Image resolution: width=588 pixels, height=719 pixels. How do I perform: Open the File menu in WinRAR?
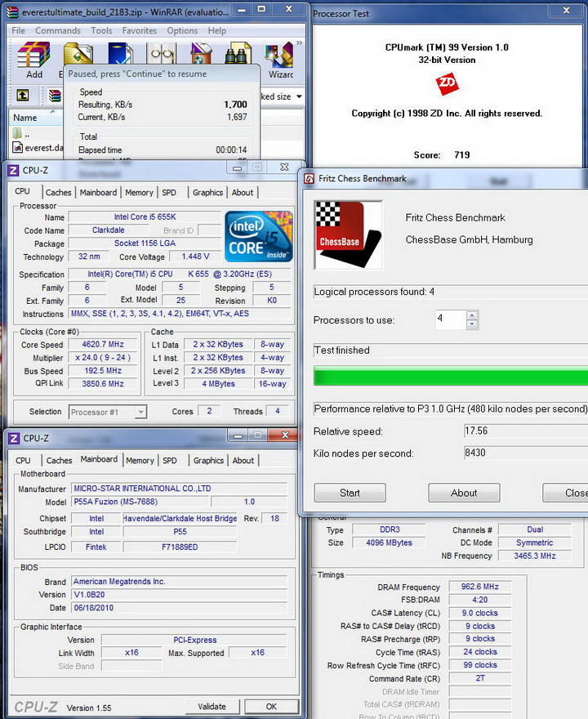18,31
